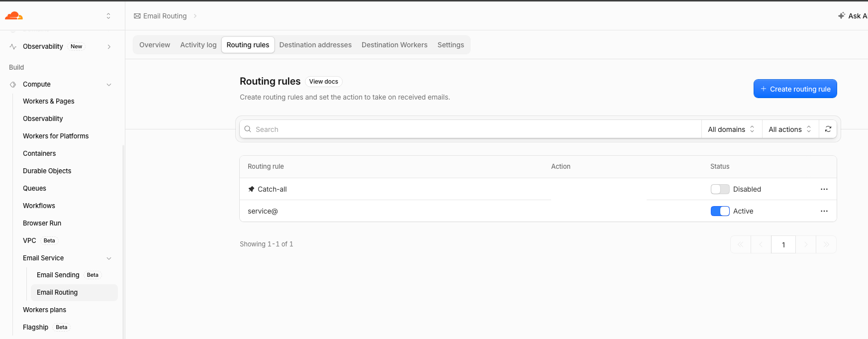Switch to the Overview tab
The height and width of the screenshot is (339, 868).
point(155,45)
